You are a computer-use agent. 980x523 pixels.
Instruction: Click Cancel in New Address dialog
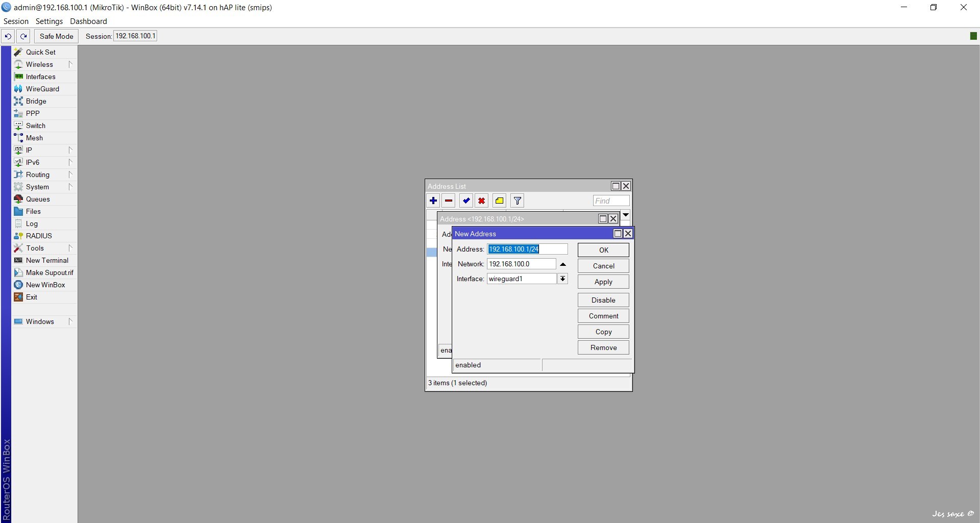(603, 266)
